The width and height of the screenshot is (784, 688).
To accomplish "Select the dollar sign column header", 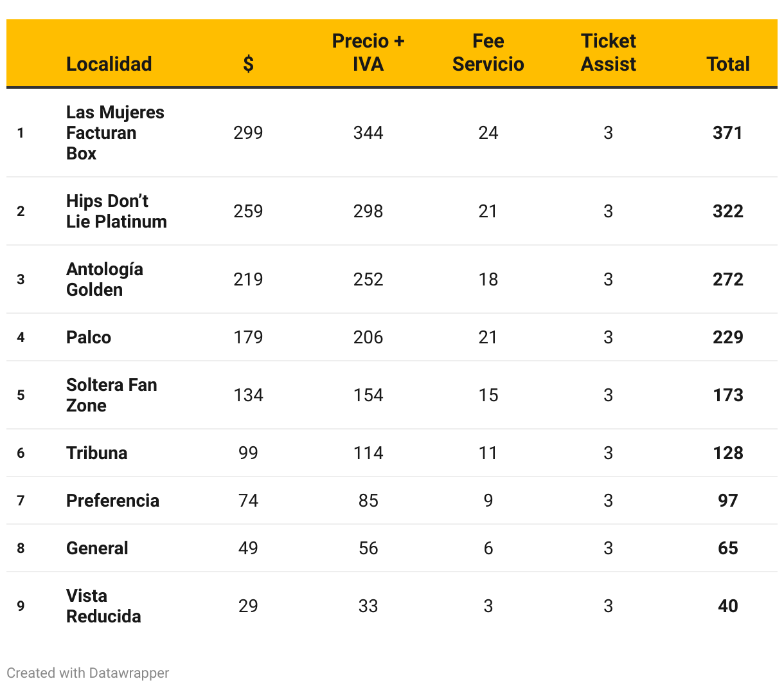I will [248, 64].
